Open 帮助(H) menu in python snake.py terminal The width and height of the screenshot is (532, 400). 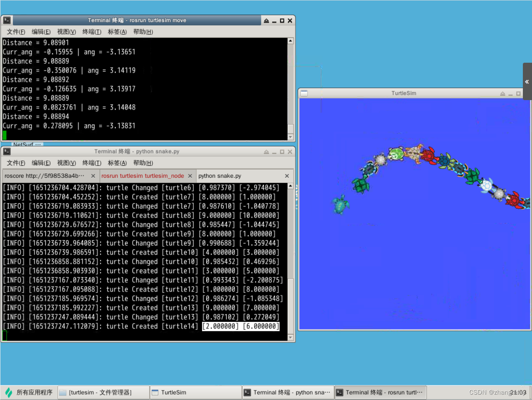143,163
